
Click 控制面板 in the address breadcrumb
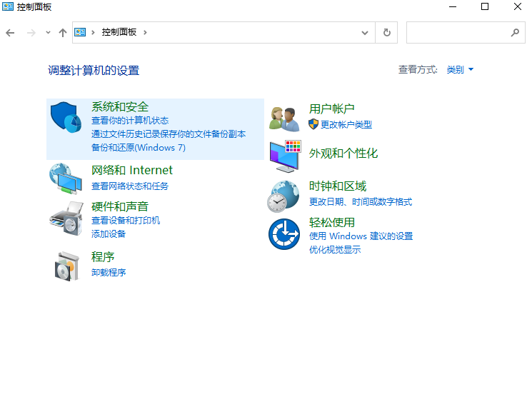pos(117,32)
